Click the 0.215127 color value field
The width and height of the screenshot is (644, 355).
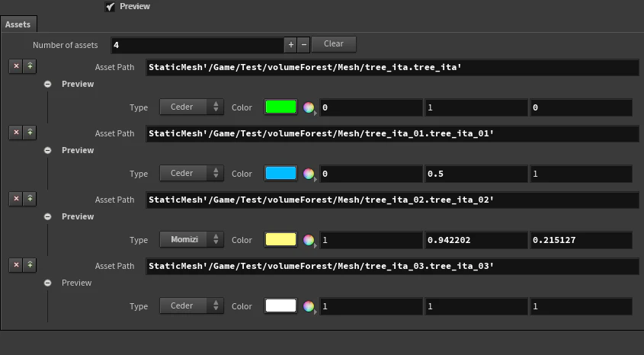tap(582, 240)
